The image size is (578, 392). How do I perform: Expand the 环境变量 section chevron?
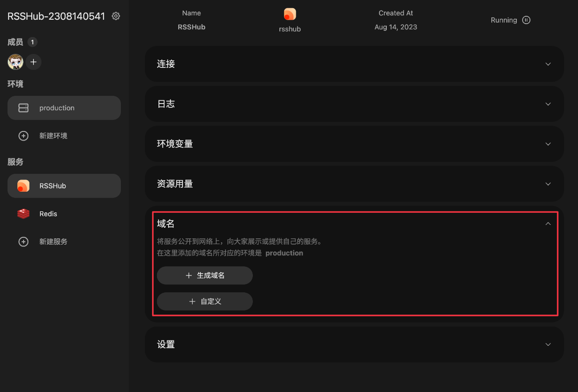pos(548,144)
